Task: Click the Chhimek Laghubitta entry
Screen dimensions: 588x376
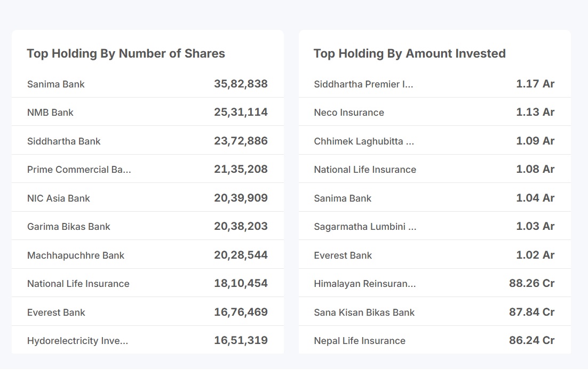Action: [364, 141]
